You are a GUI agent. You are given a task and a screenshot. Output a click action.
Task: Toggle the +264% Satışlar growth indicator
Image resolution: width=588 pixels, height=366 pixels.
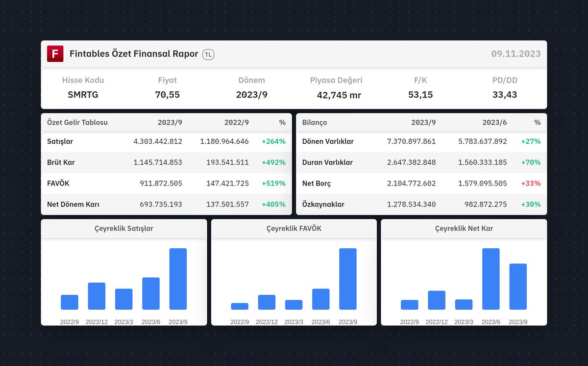point(274,141)
